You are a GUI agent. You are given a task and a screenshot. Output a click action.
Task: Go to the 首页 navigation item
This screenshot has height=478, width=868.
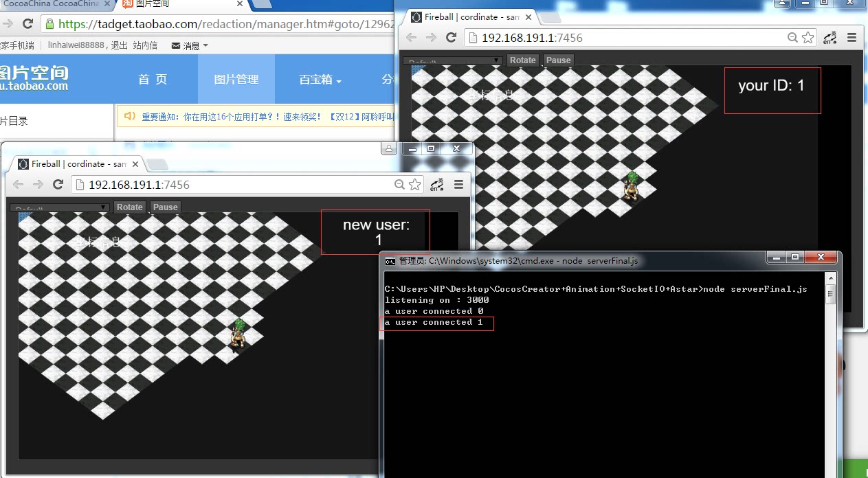(x=153, y=80)
